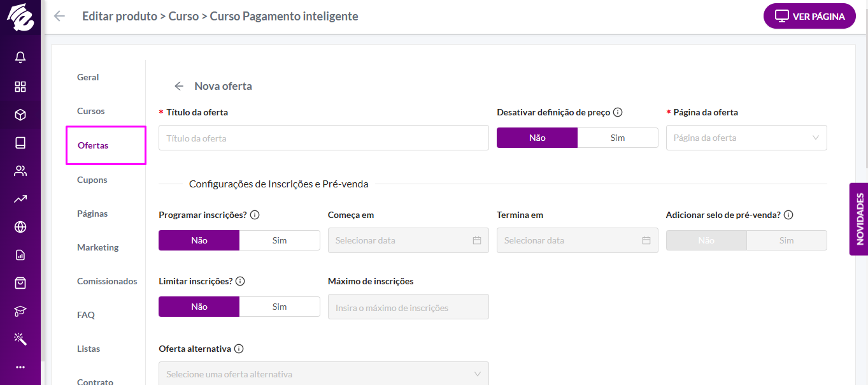Open the Marketing tab
This screenshot has height=385, width=868.
point(98,247)
